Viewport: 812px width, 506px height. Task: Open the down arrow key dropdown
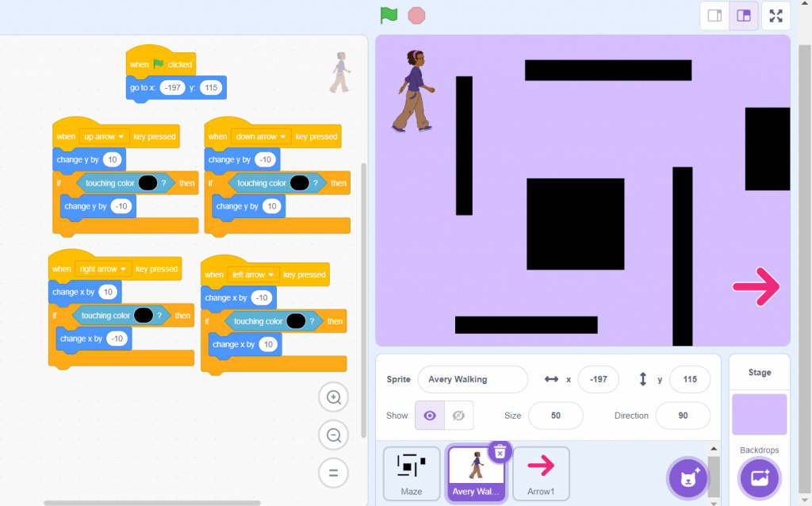[x=260, y=136]
